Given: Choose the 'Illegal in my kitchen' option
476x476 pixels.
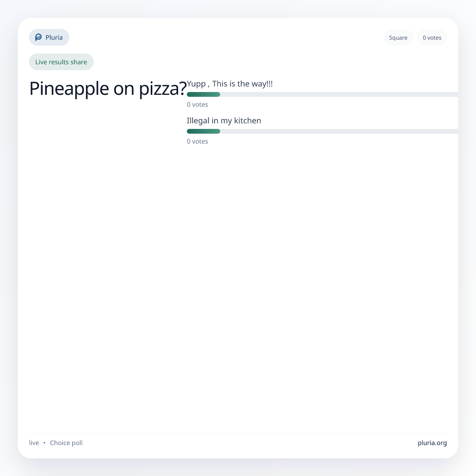Looking at the screenshot, I should pyautogui.click(x=224, y=121).
